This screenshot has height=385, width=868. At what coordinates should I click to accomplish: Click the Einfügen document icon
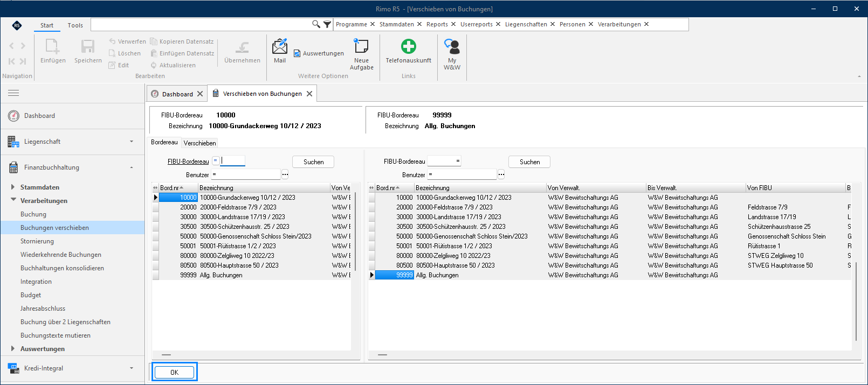click(53, 47)
